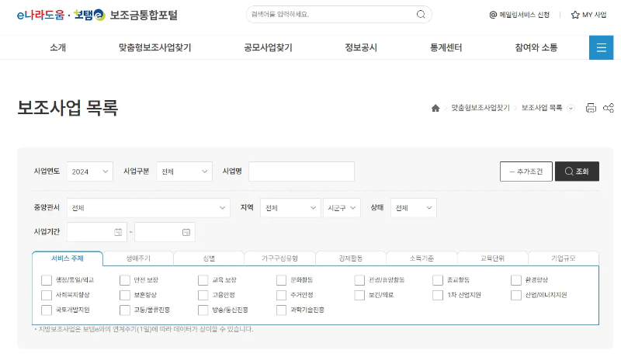Switch to 교육단위 tab
Image resolution: width=621 pixels, height=364 pixels.
pos(493,258)
